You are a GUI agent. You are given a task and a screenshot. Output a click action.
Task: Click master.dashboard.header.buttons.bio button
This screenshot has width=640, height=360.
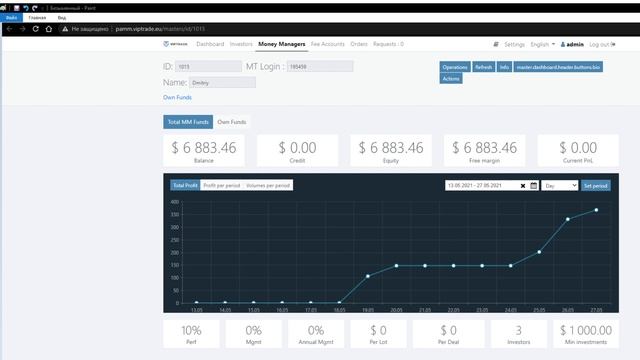(x=558, y=67)
